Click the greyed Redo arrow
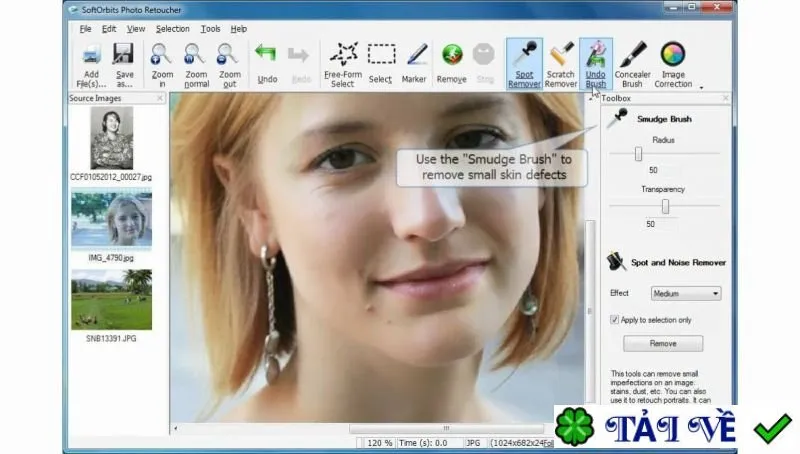800x454 pixels. 299,55
